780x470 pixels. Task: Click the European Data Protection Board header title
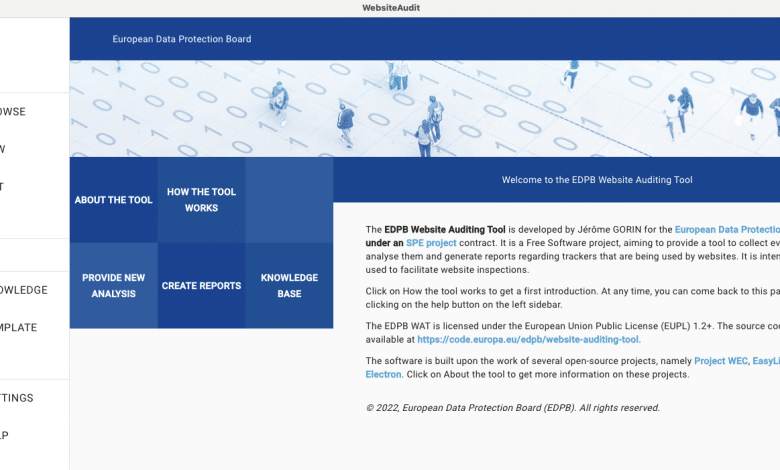(181, 39)
